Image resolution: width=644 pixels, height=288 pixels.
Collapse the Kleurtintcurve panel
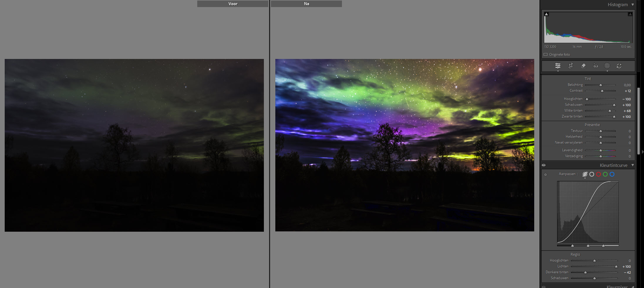633,165
